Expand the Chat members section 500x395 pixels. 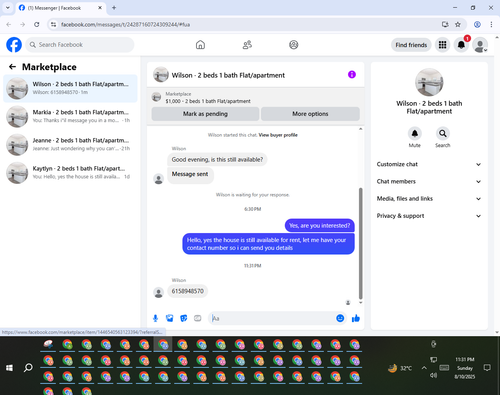click(x=429, y=182)
